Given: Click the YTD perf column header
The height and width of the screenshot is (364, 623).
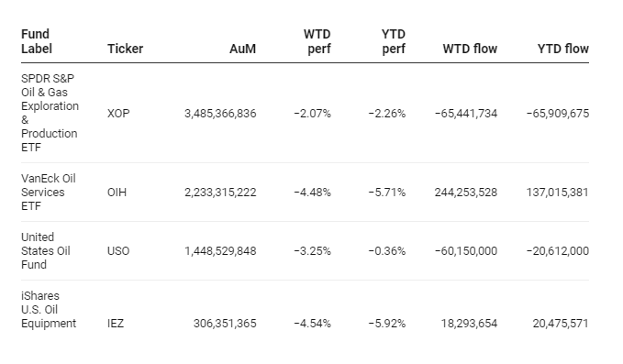Looking at the screenshot, I should click(393, 41).
